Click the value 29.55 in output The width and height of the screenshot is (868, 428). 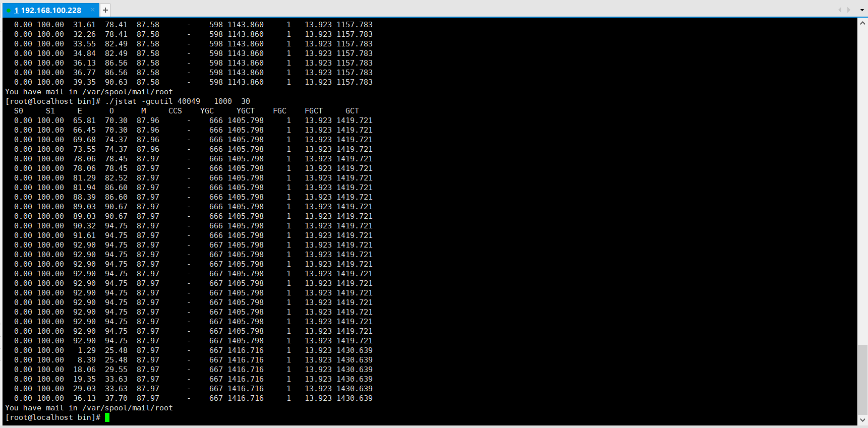[116, 370]
